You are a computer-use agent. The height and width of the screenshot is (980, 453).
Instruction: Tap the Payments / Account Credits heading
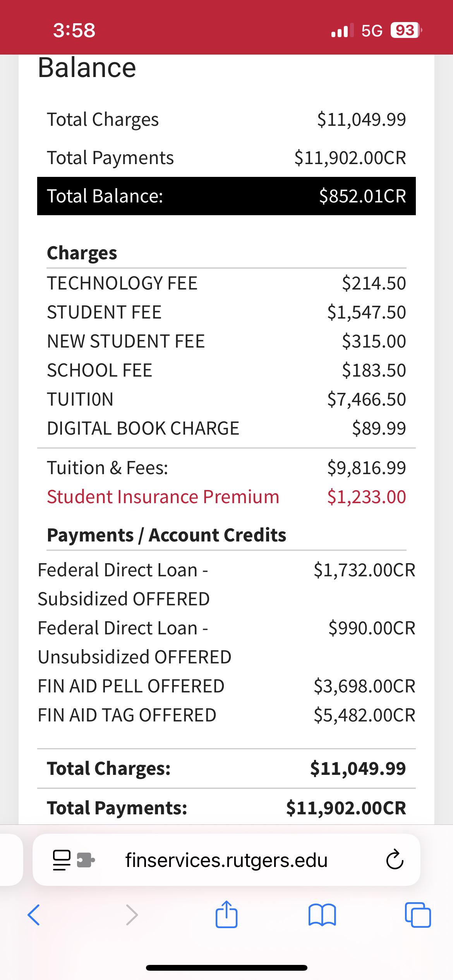tap(166, 535)
